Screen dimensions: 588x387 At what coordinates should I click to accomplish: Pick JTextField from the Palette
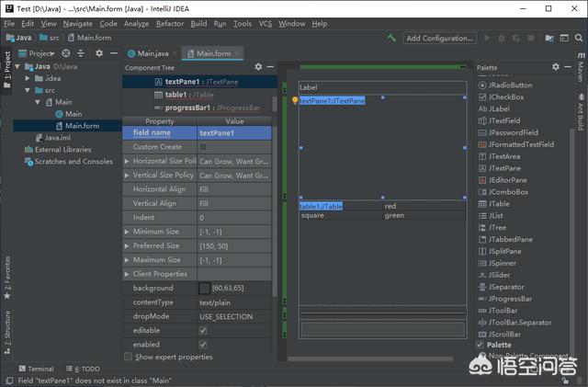[x=499, y=120]
